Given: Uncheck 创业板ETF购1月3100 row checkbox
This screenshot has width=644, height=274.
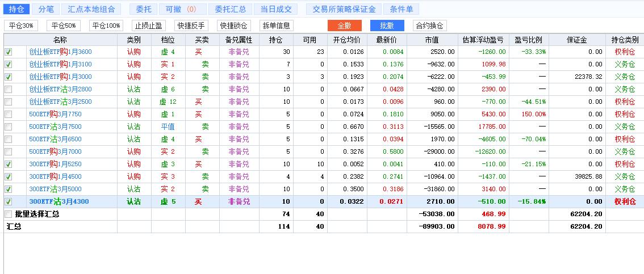Looking at the screenshot, I should pyautogui.click(x=8, y=65).
